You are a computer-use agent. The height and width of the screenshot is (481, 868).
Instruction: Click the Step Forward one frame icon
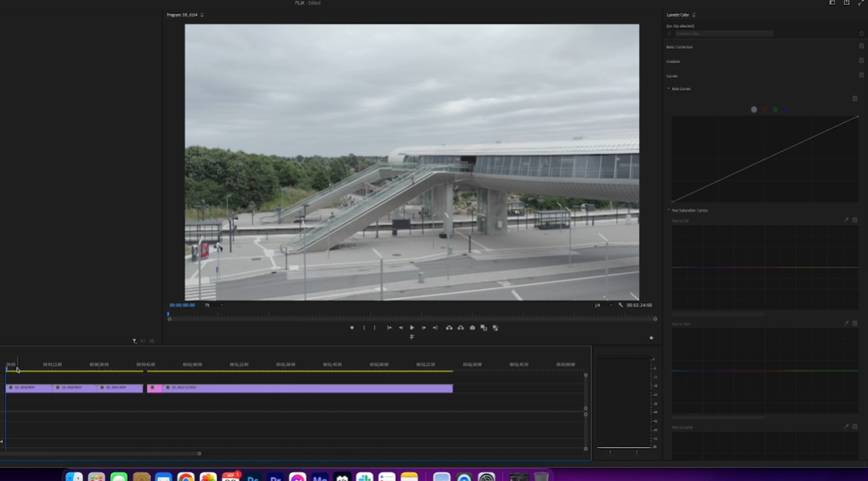(423, 328)
